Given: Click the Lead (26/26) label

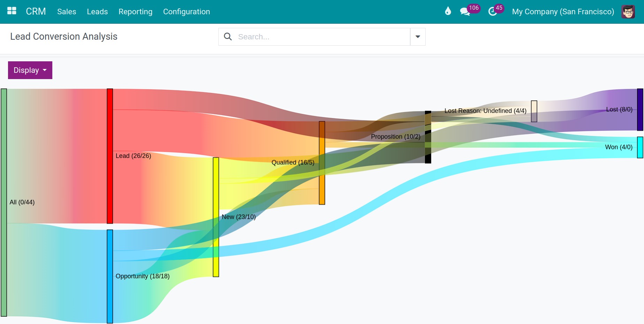Looking at the screenshot, I should pos(133,156).
